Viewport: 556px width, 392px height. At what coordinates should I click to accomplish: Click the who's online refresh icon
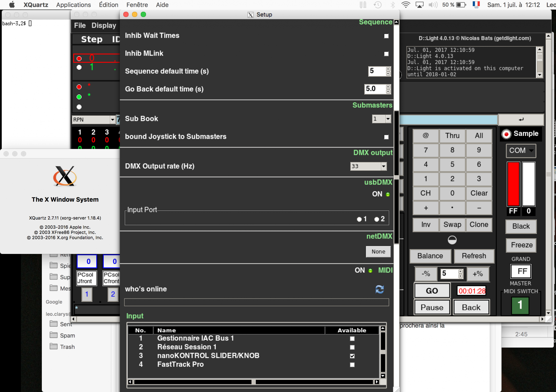click(x=380, y=289)
